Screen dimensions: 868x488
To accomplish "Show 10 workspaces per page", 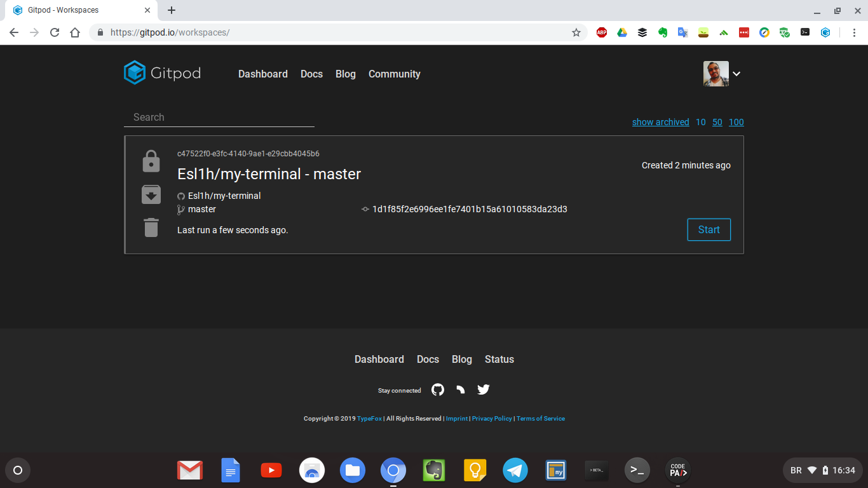I will click(700, 122).
